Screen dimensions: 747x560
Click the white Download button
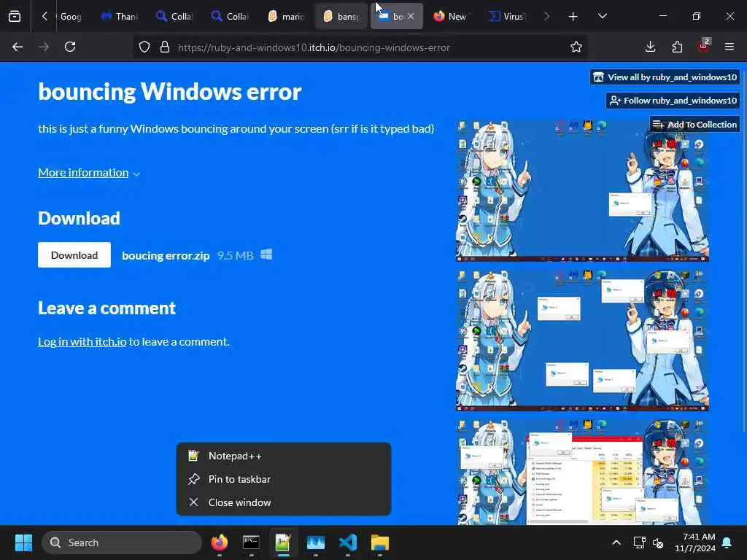[74, 255]
